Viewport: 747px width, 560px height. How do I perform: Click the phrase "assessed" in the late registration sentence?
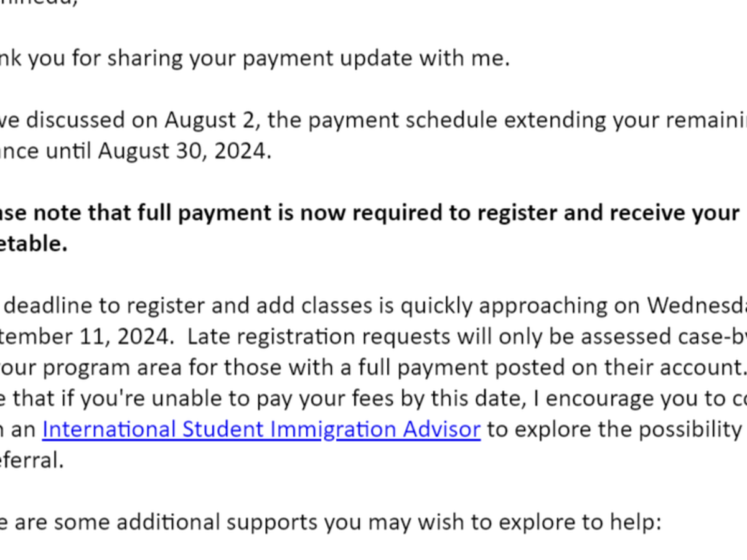point(590,337)
